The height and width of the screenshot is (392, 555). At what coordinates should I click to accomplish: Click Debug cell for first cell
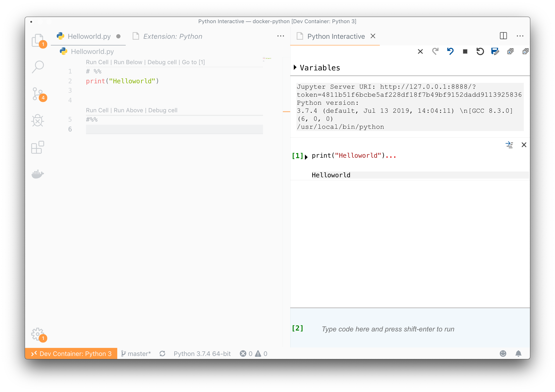pyautogui.click(x=162, y=62)
